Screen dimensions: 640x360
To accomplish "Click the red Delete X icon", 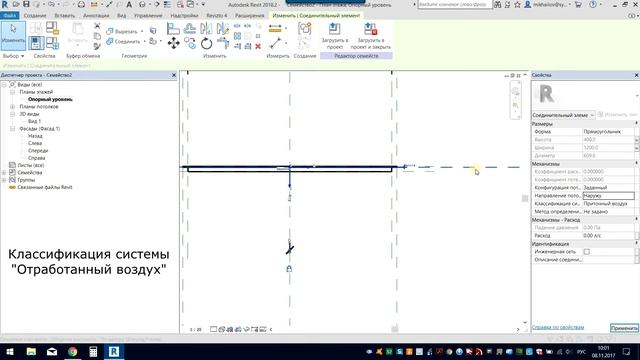I will [x=258, y=47].
